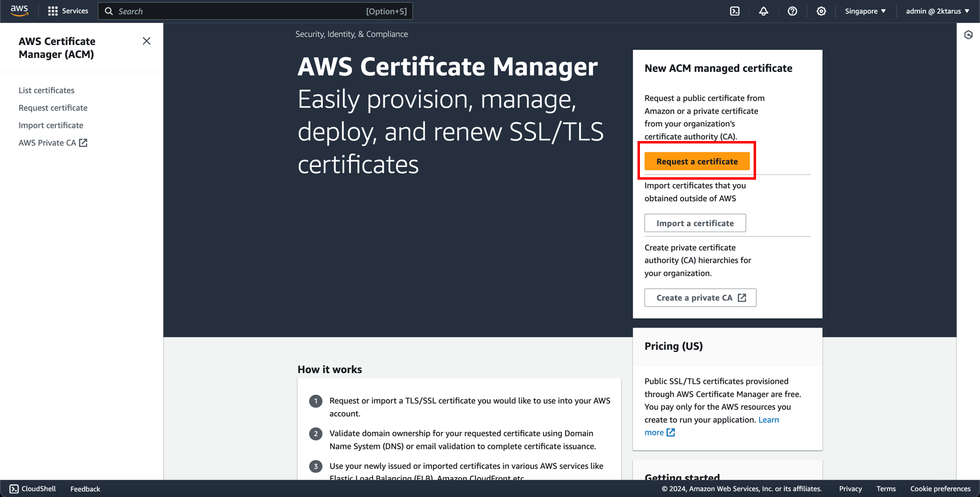Click the Pricing (US) heading
Screen dimensions: 980x497
tap(673, 346)
